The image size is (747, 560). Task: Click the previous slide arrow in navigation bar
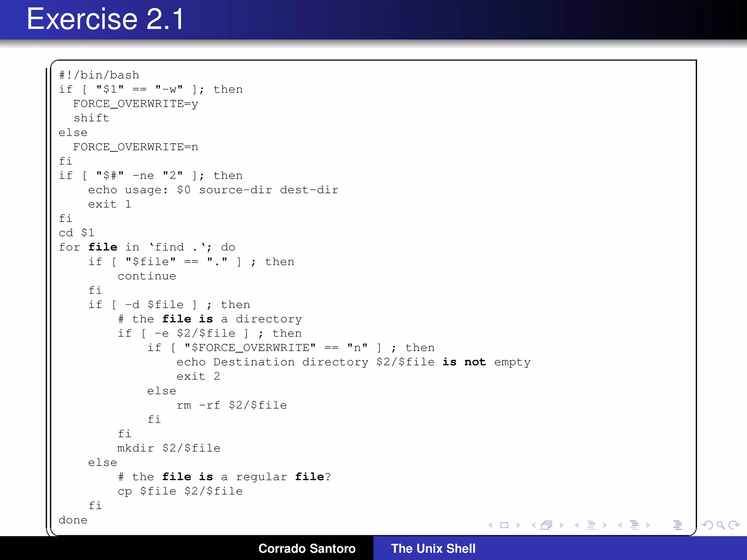[x=490, y=525]
